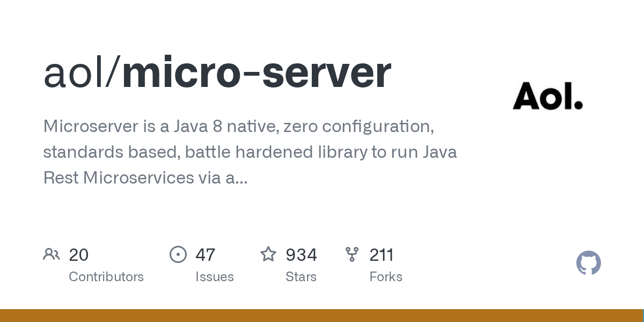644x322 pixels.
Task: Click description line starting "Microserver is a Java 8"
Action: 239,127
